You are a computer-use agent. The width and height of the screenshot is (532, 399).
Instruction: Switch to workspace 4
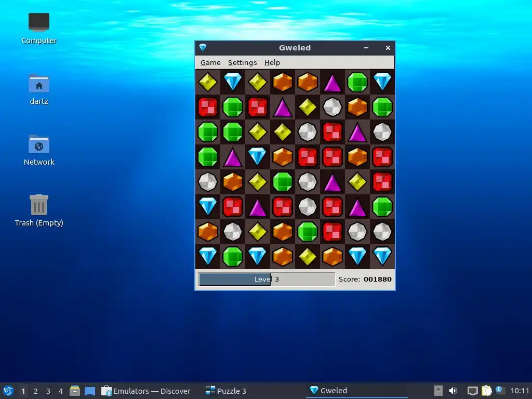(x=61, y=391)
